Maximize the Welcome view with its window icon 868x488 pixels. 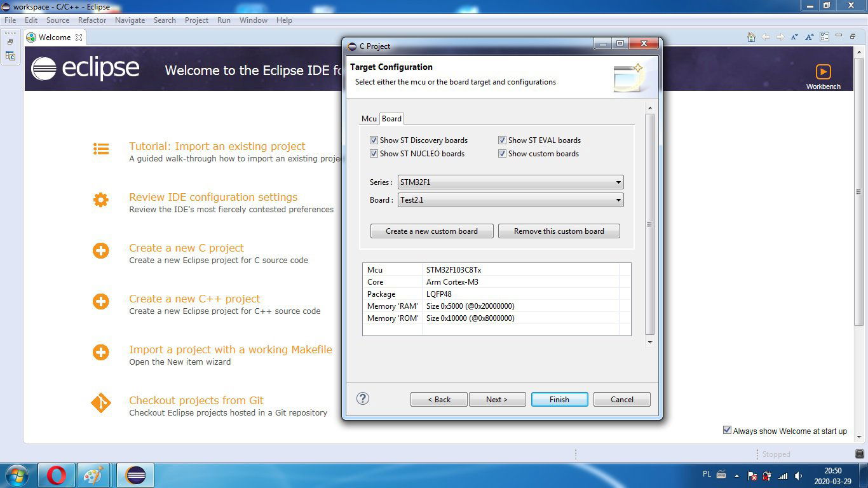[x=853, y=36]
